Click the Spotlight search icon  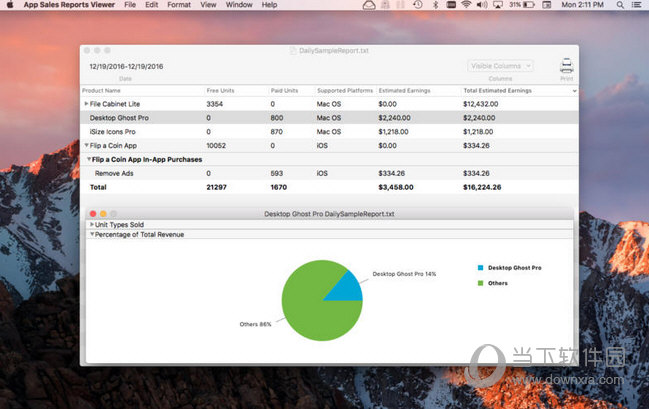620,5
